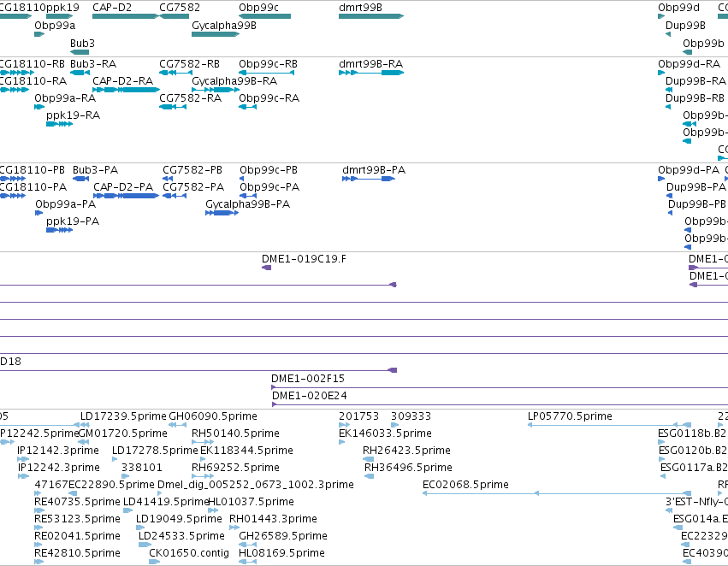Select the CG7582 gene label
728x566 pixels.
180,8
